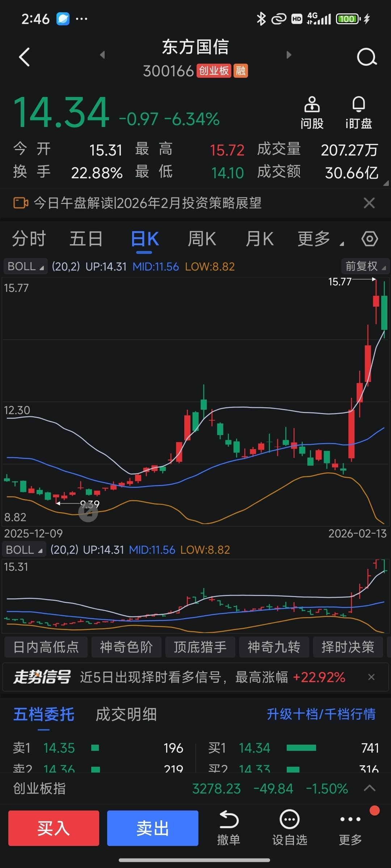Image resolution: width=391 pixels, height=868 pixels.
Task: Enable the 神奇九转 indicator
Action: pos(274,647)
